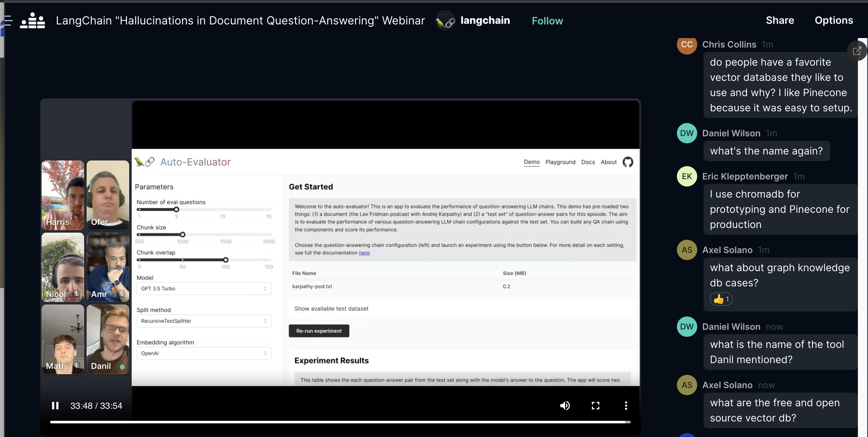868x437 pixels.
Task: Follow the langchain channel
Action: point(547,21)
